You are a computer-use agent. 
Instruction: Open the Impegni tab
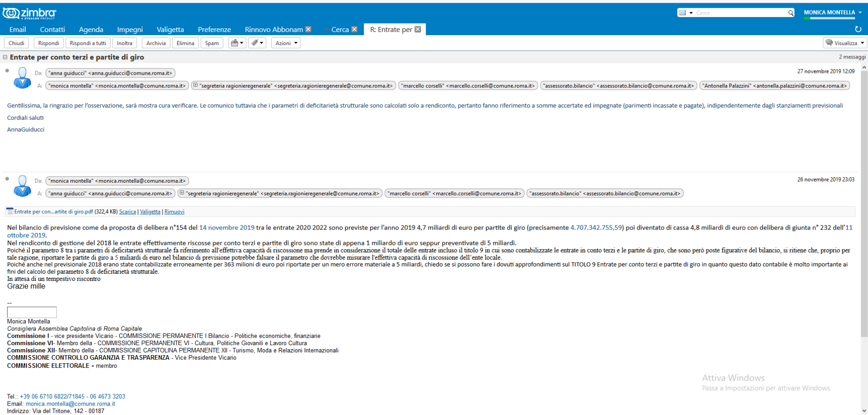[x=130, y=29]
